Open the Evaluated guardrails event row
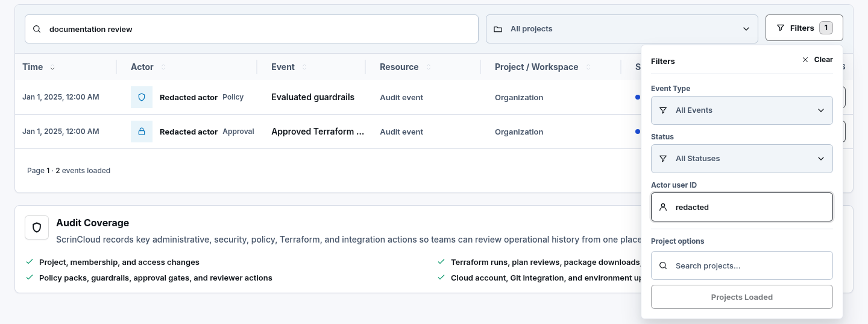This screenshot has width=868, height=324. (313, 97)
